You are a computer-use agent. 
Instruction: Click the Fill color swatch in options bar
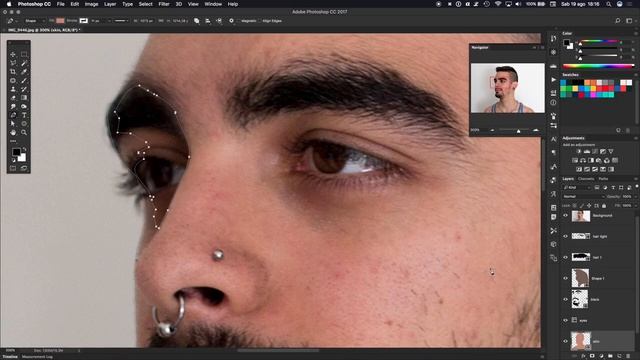click(60, 21)
